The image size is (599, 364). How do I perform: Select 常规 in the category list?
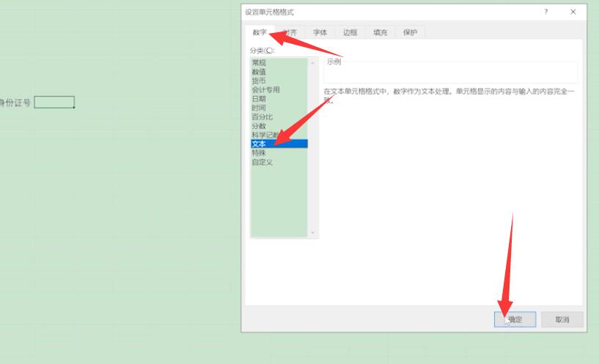pyautogui.click(x=279, y=62)
